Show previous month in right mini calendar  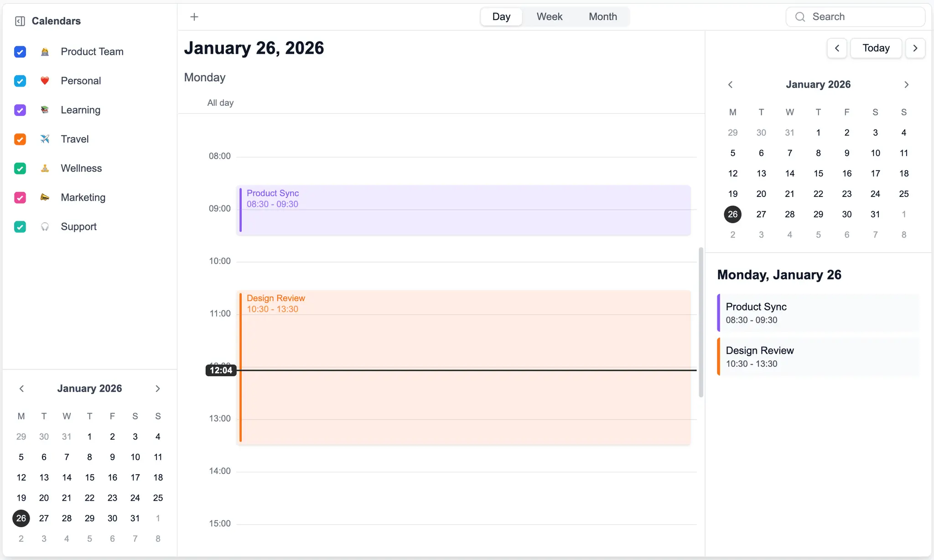click(x=730, y=85)
